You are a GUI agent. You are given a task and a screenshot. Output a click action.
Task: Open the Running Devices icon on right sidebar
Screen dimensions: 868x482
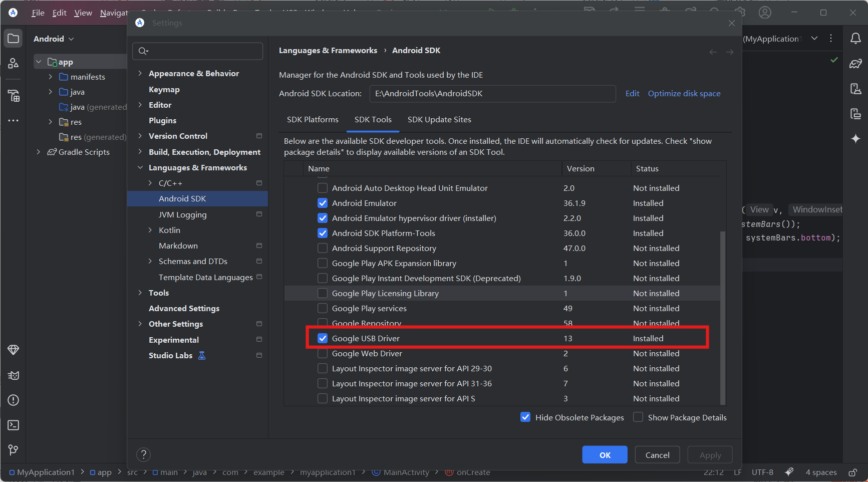(855, 114)
